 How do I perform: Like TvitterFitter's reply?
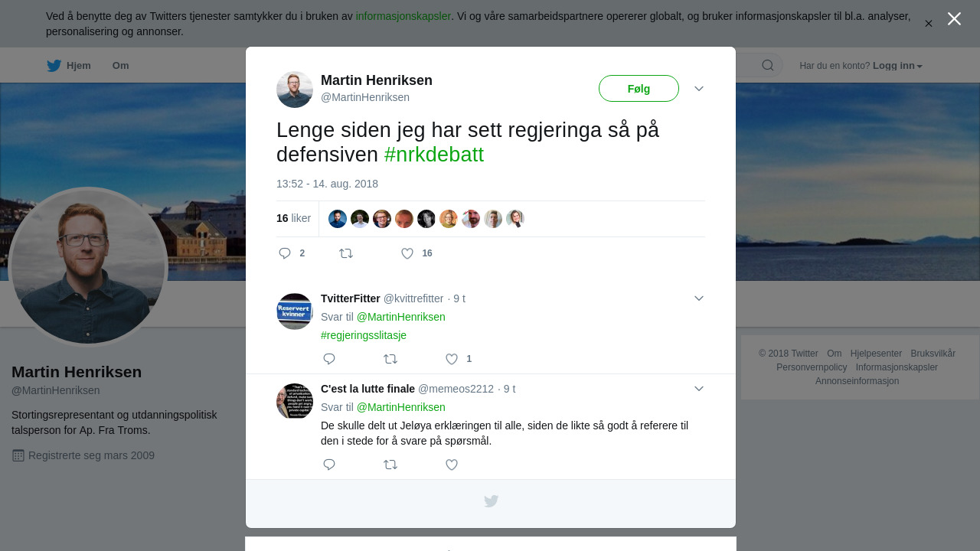452,359
